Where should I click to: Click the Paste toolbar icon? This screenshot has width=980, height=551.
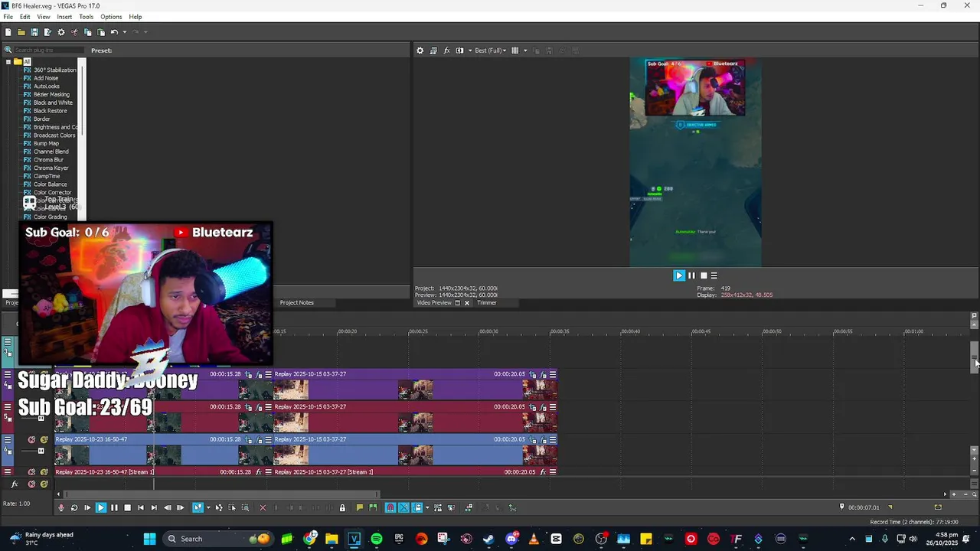point(101,32)
